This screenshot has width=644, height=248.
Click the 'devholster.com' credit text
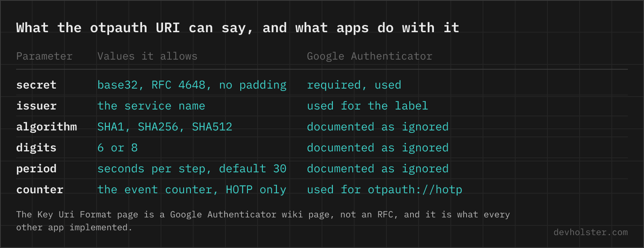pyautogui.click(x=590, y=232)
